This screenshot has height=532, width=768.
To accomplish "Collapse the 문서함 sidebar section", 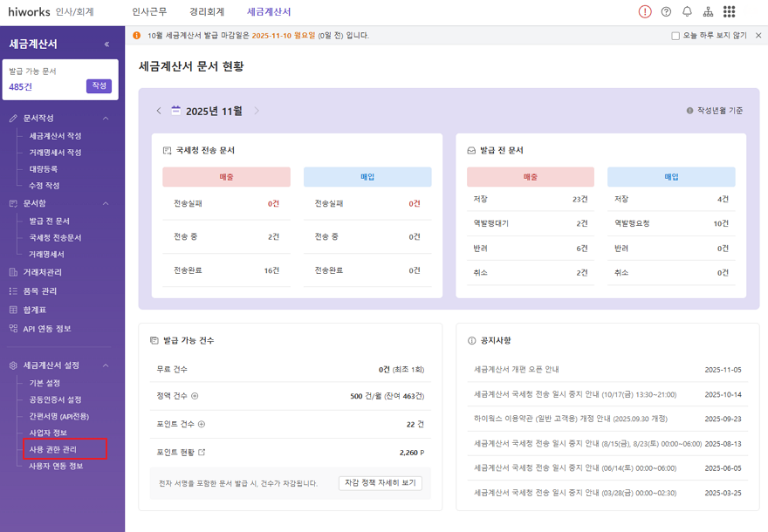I will click(x=106, y=203).
